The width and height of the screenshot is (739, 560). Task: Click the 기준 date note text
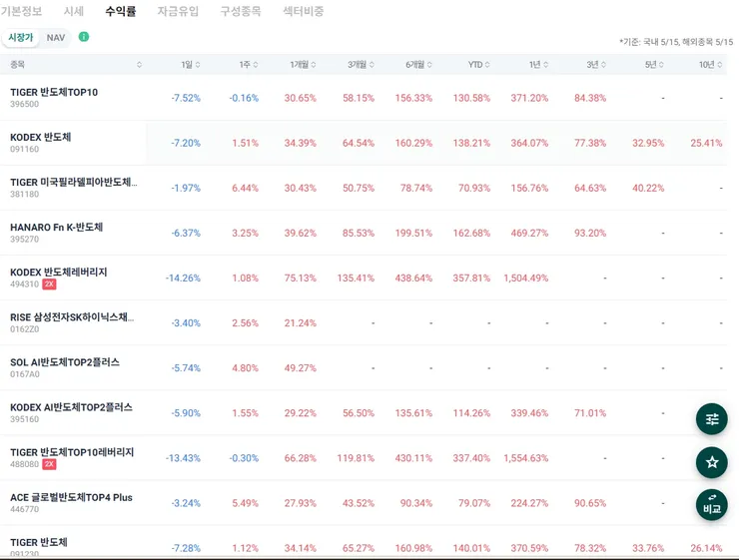click(x=676, y=42)
